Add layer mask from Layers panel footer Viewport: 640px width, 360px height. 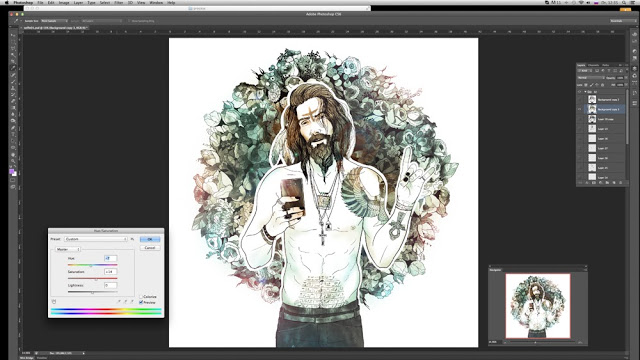(593, 183)
